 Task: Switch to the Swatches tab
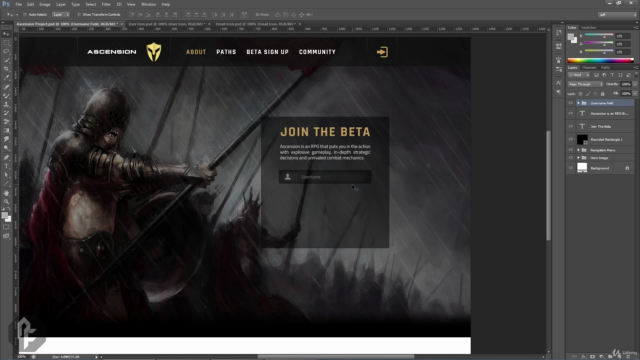[x=588, y=27]
